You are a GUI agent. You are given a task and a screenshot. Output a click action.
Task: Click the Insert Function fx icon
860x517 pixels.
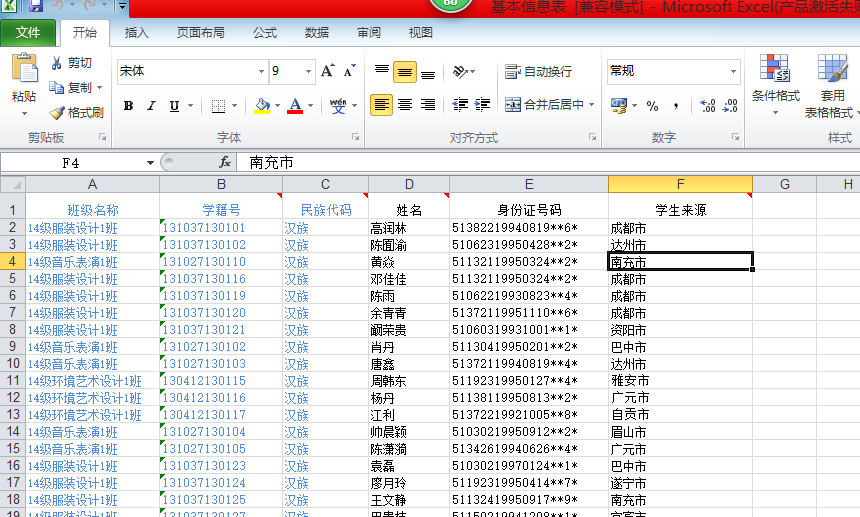[225, 161]
